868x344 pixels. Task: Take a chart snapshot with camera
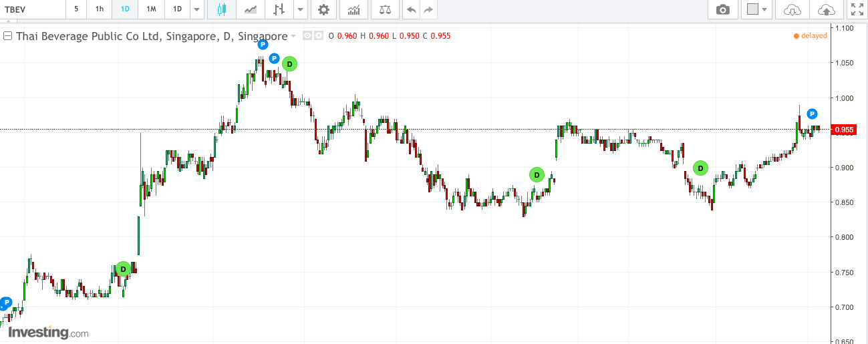pos(722,9)
